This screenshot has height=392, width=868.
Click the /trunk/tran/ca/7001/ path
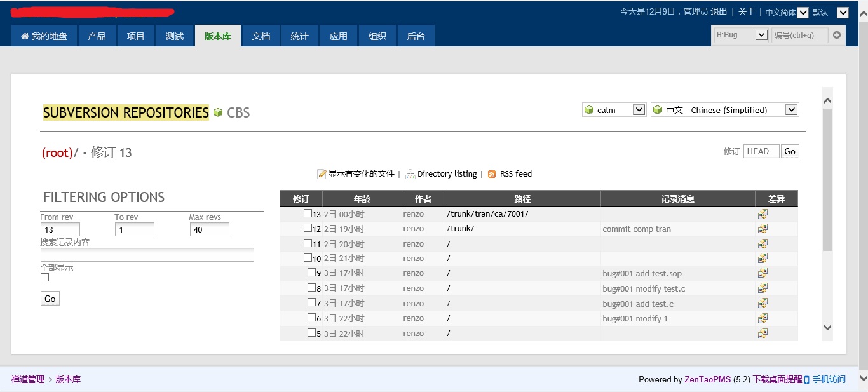[x=487, y=214]
